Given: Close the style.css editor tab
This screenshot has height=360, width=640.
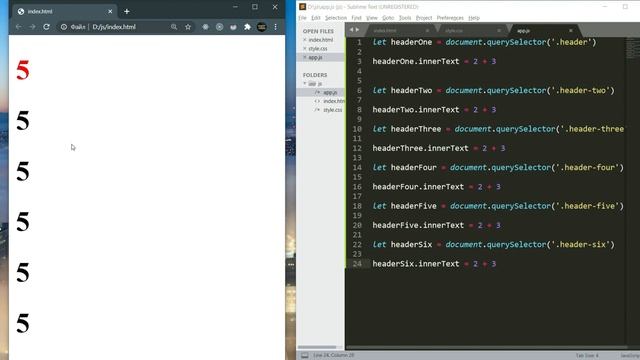Looking at the screenshot, I should [x=499, y=31].
